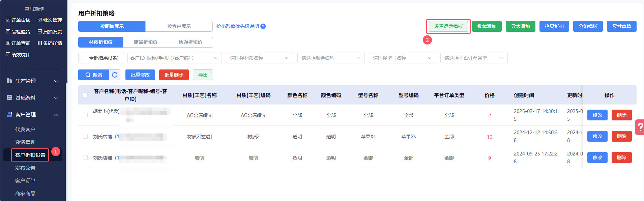Expand the 生产管理 sidebar menu

[33, 81]
